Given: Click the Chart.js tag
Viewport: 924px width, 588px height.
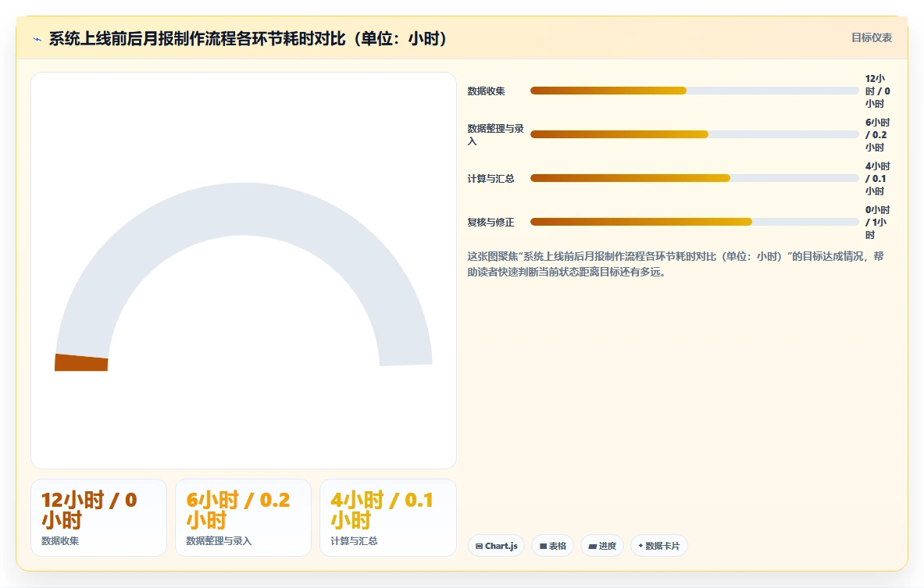Looking at the screenshot, I should point(496,546).
